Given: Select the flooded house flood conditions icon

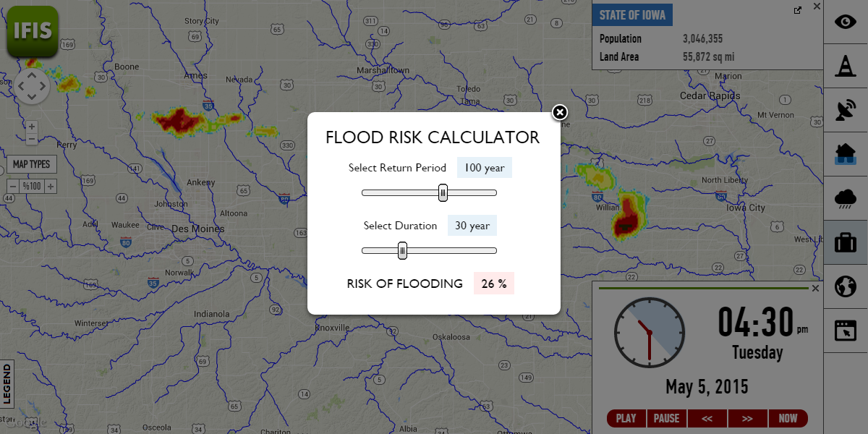Looking at the screenshot, I should [846, 154].
